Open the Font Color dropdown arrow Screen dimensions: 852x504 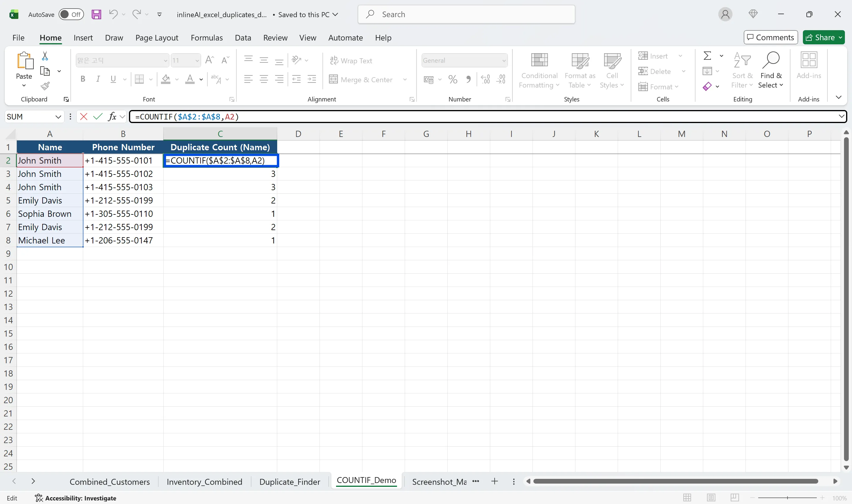coord(201,80)
